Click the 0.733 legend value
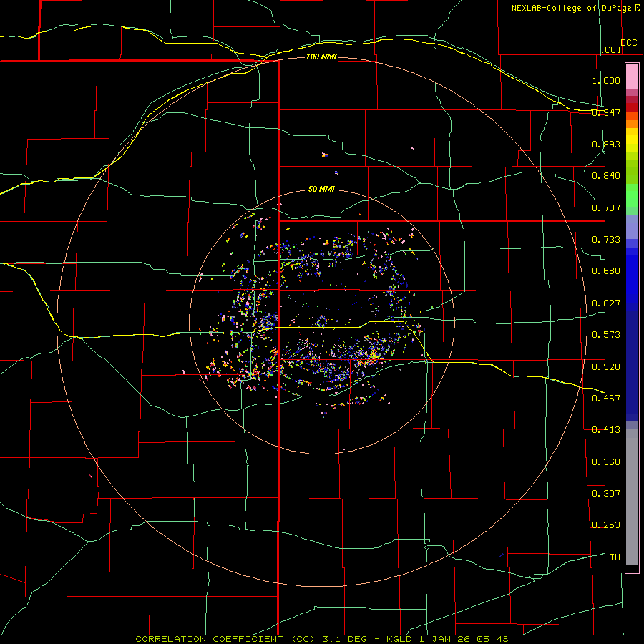Screen dimensions: 644x644 (606, 240)
